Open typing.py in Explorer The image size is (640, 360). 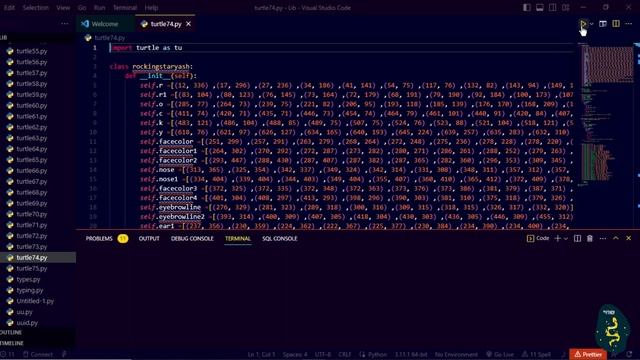point(30,290)
